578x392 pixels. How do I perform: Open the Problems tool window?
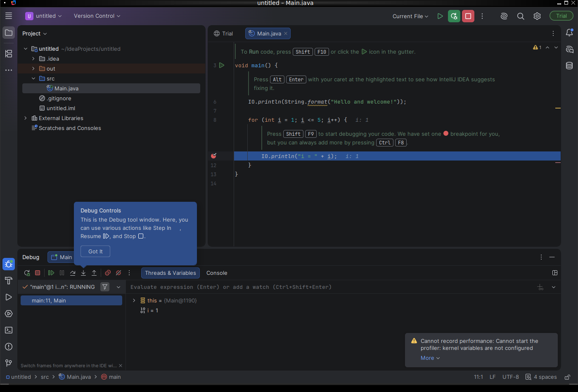(x=9, y=347)
